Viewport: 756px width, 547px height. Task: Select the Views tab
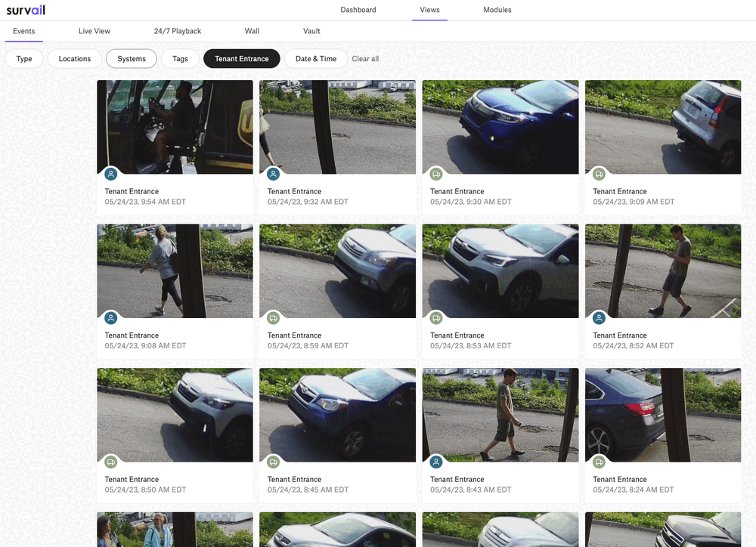(429, 10)
